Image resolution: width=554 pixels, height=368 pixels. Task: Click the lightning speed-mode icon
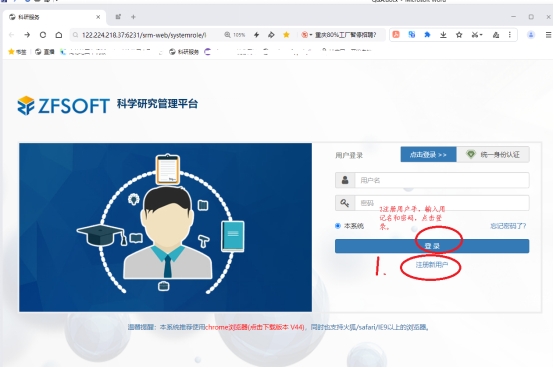point(257,35)
